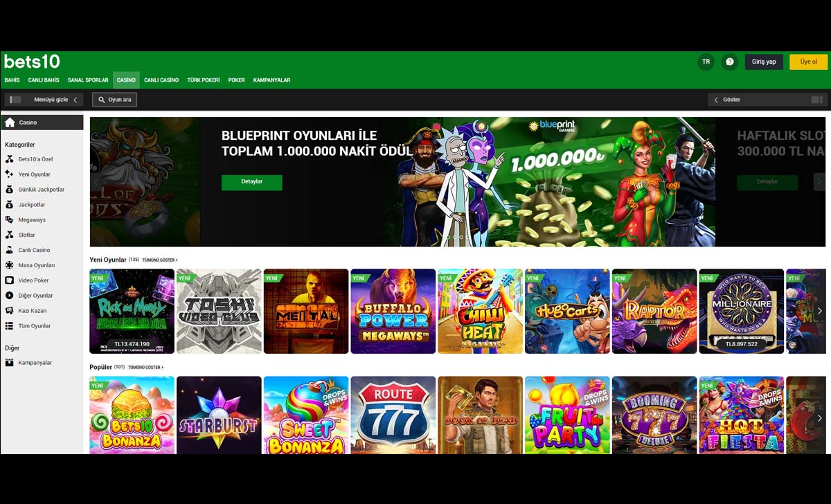Open the Video Poker category icon
The image size is (831, 504).
point(9,280)
